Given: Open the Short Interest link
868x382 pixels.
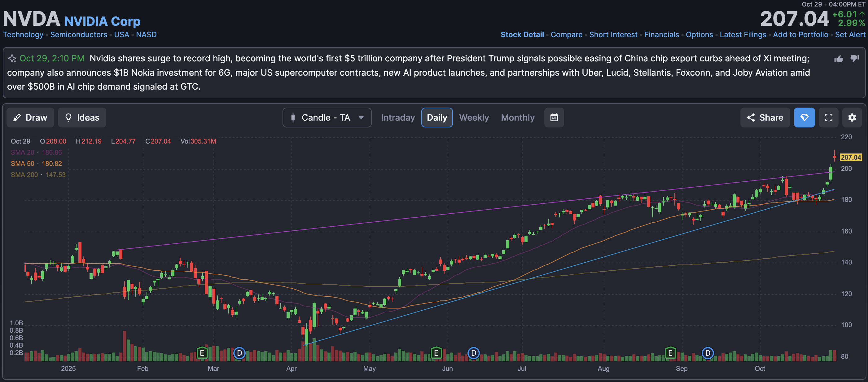Looking at the screenshot, I should pos(613,34).
